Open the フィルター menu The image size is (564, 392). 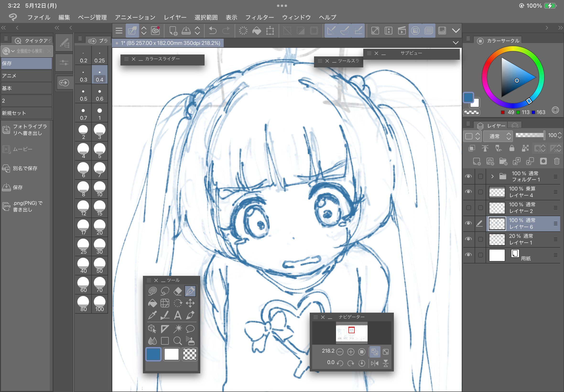[x=260, y=17]
